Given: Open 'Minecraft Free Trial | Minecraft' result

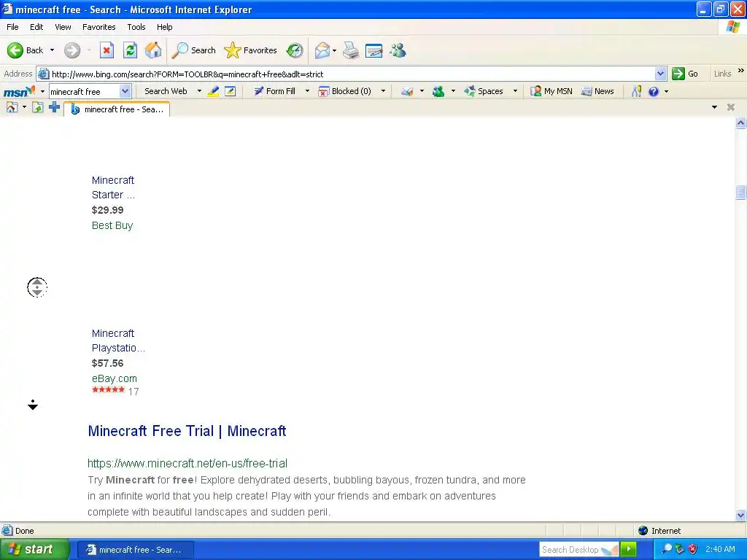Looking at the screenshot, I should tap(187, 431).
